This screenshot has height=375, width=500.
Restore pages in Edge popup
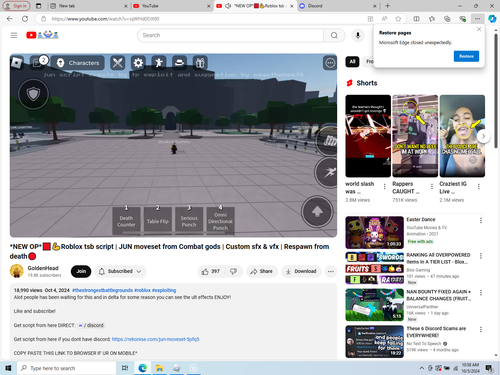pyautogui.click(x=466, y=56)
